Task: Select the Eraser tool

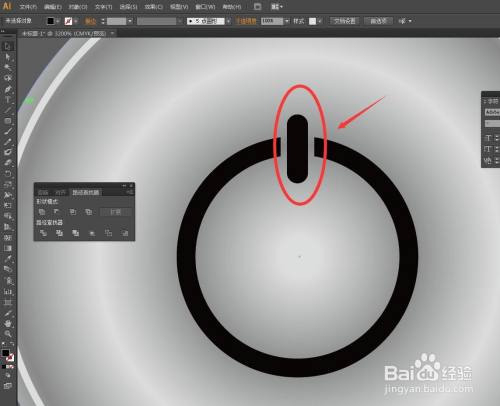Action: click(x=8, y=163)
